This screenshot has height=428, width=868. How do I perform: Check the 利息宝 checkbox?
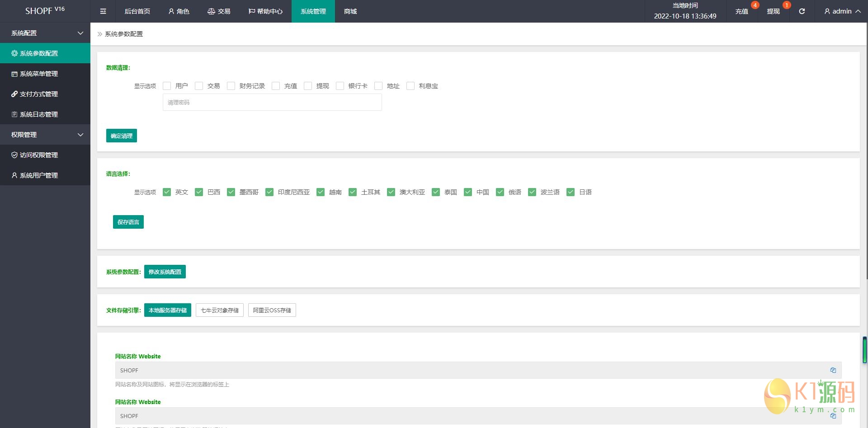pos(410,86)
